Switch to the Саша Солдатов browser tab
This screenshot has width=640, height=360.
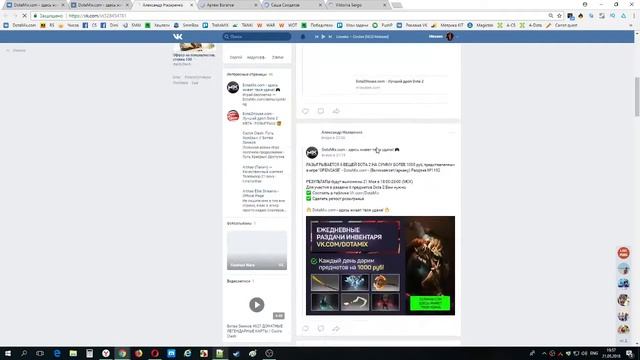tap(292, 5)
